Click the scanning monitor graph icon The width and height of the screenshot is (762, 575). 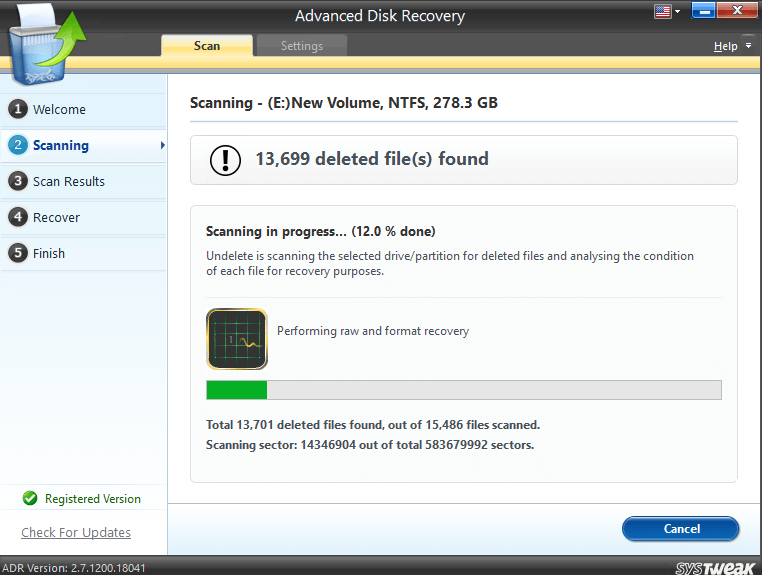click(237, 339)
